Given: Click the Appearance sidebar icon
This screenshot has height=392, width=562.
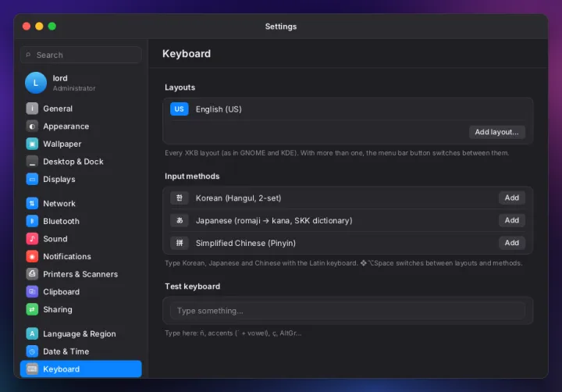Looking at the screenshot, I should [32, 127].
